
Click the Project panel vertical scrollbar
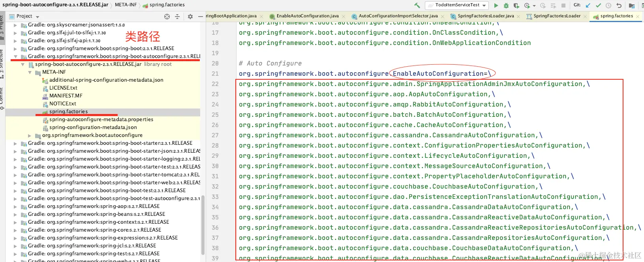(203, 225)
